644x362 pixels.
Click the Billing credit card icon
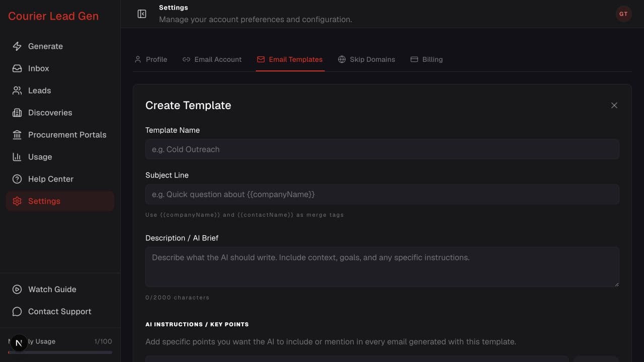(x=414, y=59)
